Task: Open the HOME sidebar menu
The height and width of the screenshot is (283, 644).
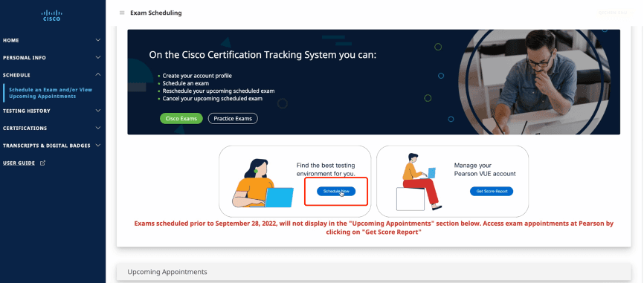Action: (x=11, y=41)
